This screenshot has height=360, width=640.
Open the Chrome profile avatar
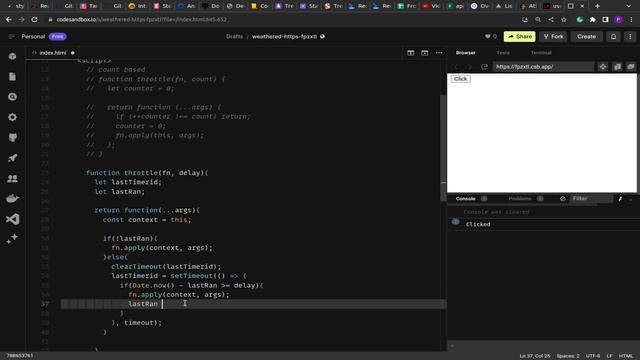pos(618,20)
